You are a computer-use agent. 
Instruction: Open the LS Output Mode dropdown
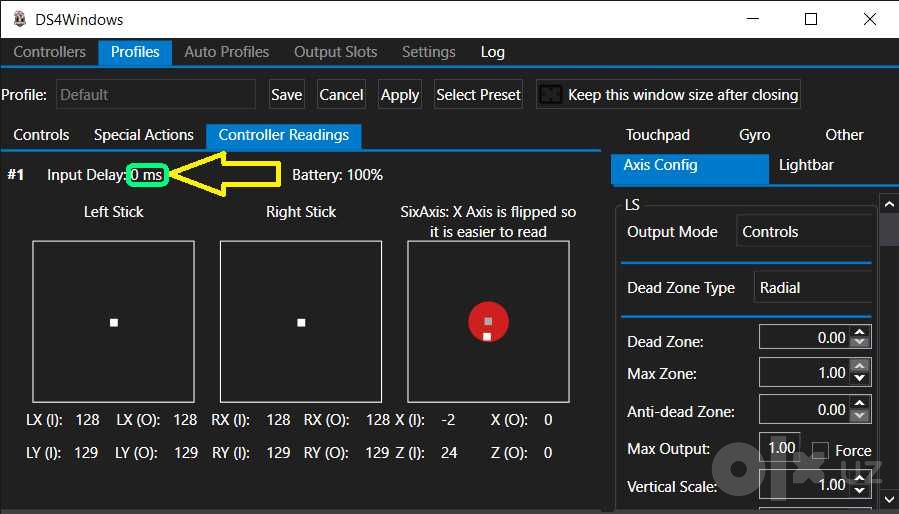804,232
